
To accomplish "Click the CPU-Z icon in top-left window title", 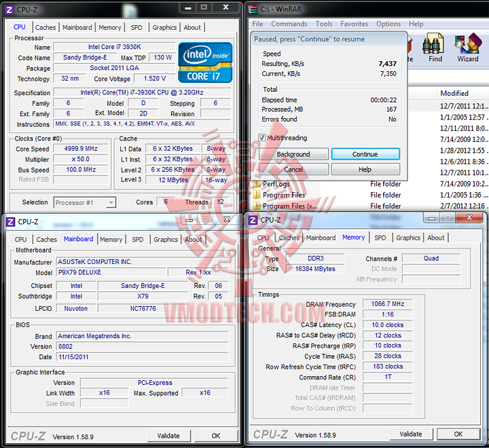I will [x=10, y=10].
